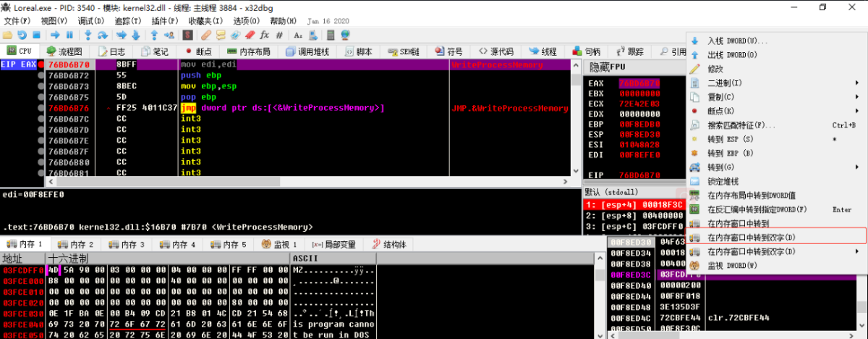This screenshot has height=339, width=868.
Task: Open the comments toolbar icon
Action: pyautogui.click(x=221, y=35)
